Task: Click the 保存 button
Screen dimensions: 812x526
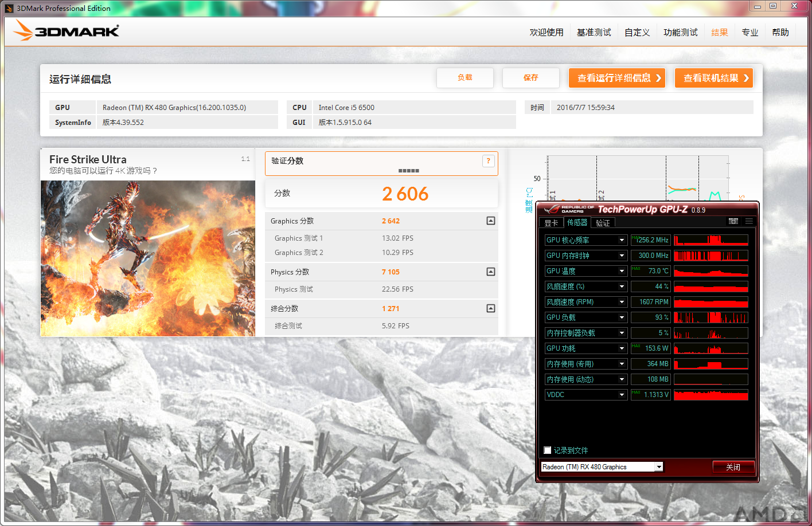Action: point(531,78)
